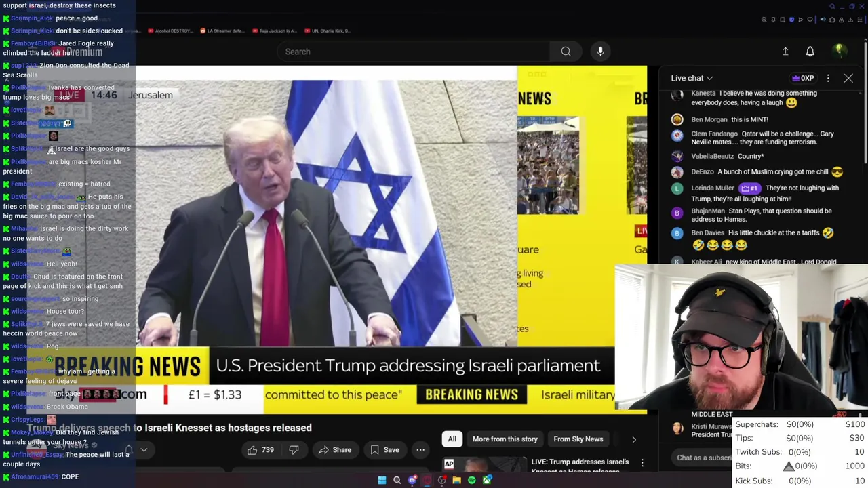Open the YouTube notifications bell
The height and width of the screenshot is (488, 868).
810,52
